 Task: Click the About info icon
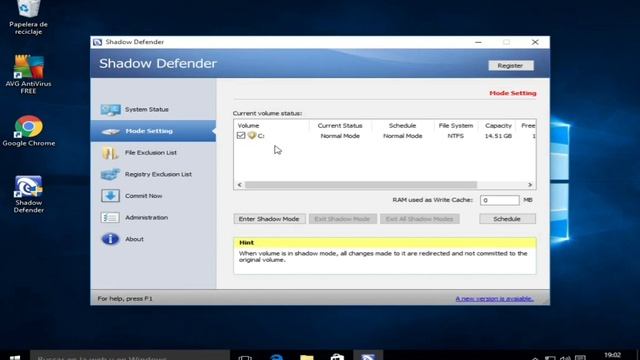click(110, 239)
